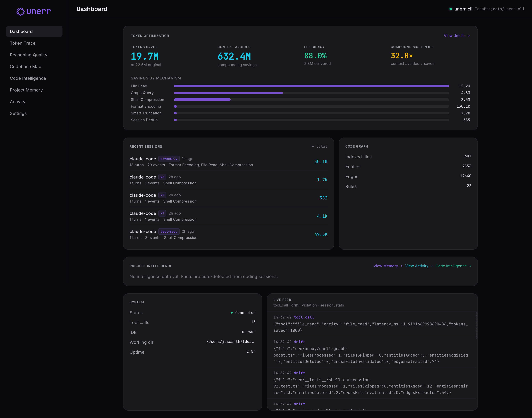Image resolution: width=532 pixels, height=418 pixels.
Task: Click the Rules row in Code Graph
Action: click(408, 186)
